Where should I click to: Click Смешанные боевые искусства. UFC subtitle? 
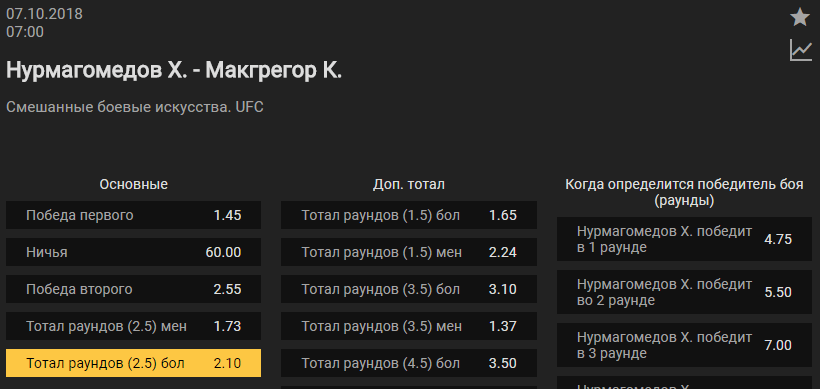(x=135, y=107)
